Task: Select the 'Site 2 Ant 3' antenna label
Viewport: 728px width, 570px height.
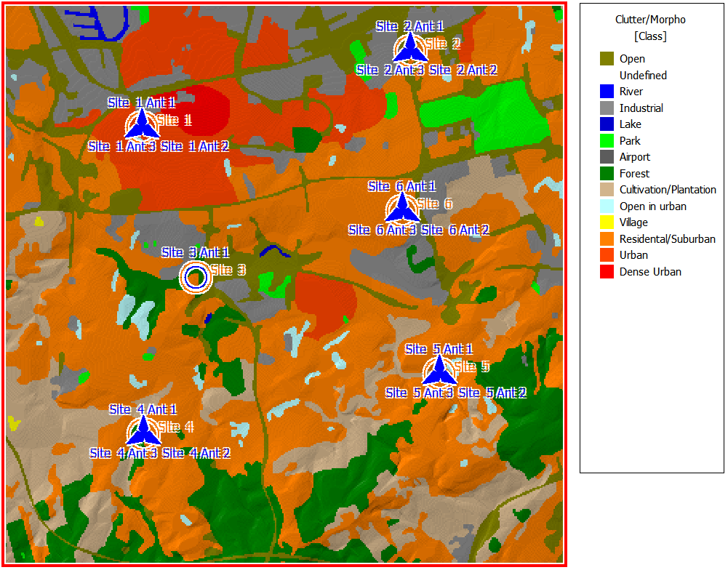Action: coord(390,70)
